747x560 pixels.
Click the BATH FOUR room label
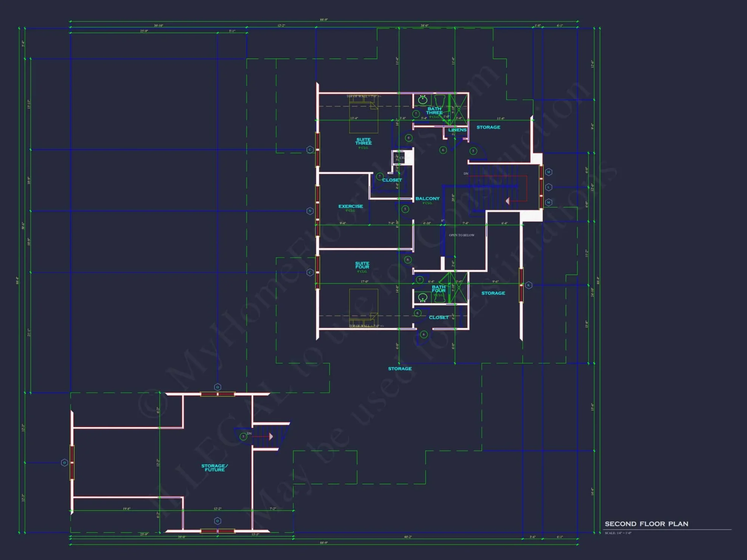click(x=438, y=289)
